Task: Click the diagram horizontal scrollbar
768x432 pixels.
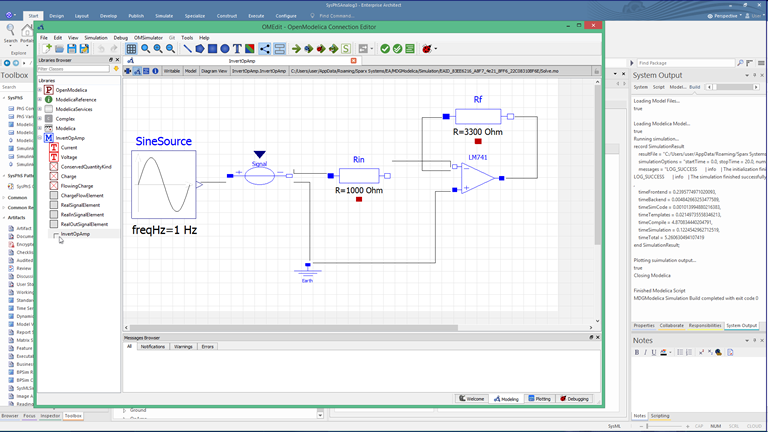Action: coord(294,327)
